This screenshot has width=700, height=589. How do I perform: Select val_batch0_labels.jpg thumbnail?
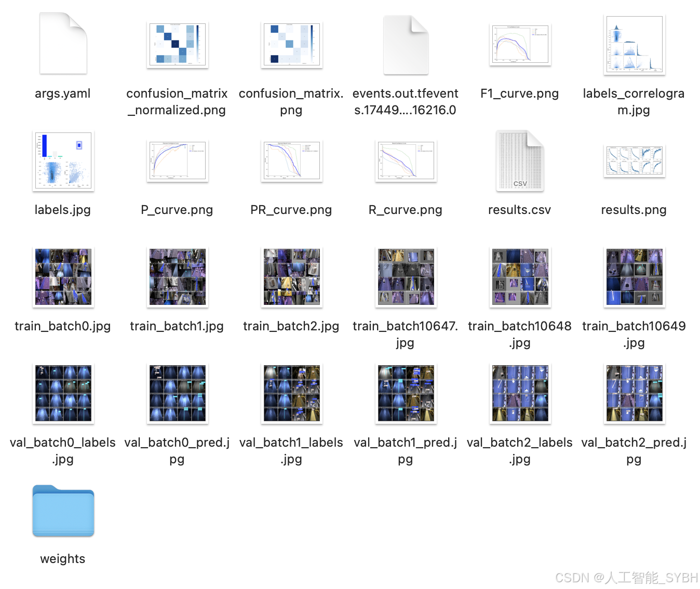63,393
